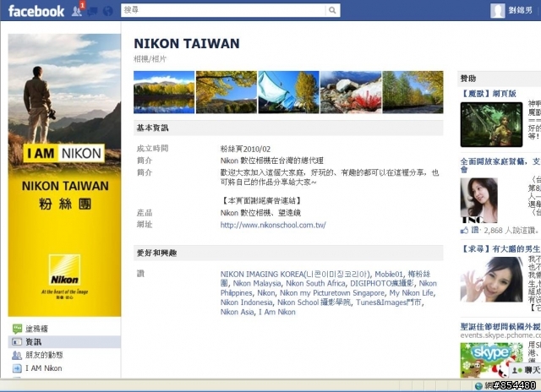Open I Am Nikon liked page link
The height and width of the screenshot is (392, 541).
click(277, 312)
